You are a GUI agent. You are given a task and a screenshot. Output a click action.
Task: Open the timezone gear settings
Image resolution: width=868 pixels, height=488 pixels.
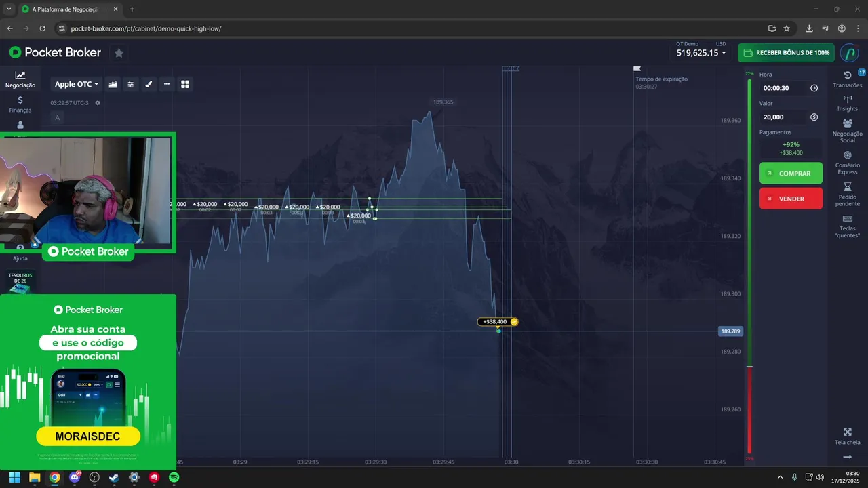98,103
